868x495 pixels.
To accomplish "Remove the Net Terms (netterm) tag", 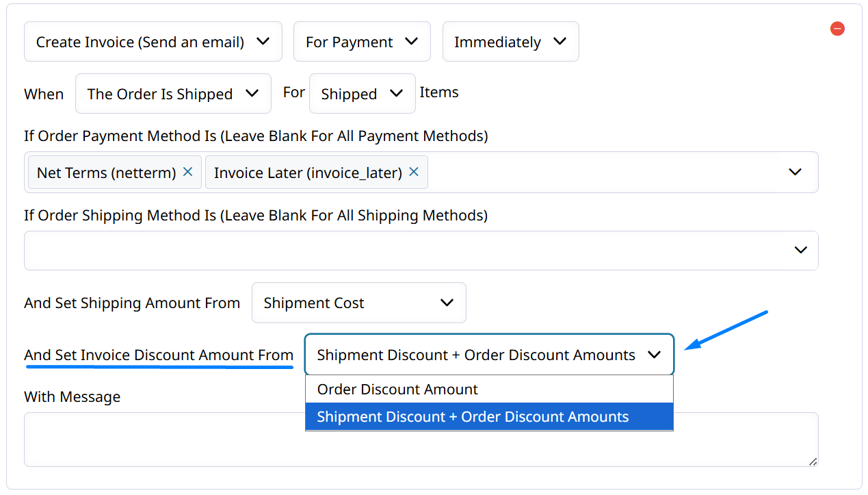I will tap(188, 172).
